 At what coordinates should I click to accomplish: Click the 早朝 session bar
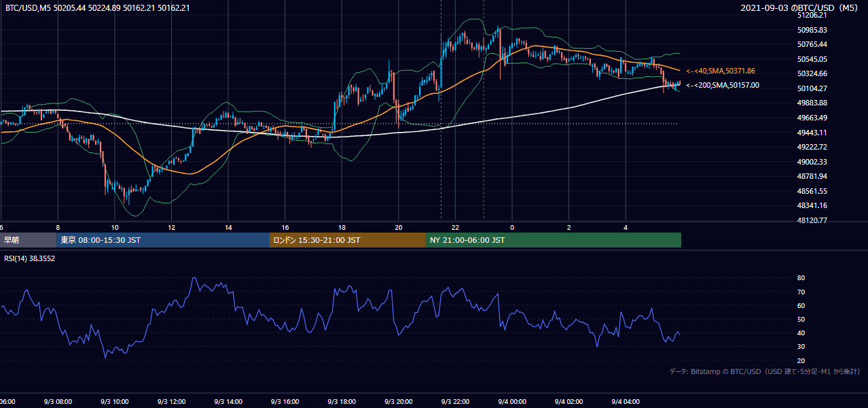pos(29,240)
